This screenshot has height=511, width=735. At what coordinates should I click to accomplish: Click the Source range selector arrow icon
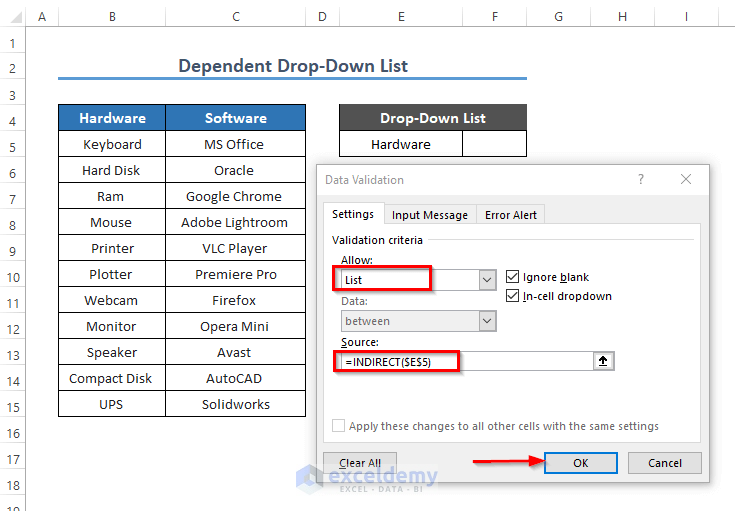pos(603,361)
